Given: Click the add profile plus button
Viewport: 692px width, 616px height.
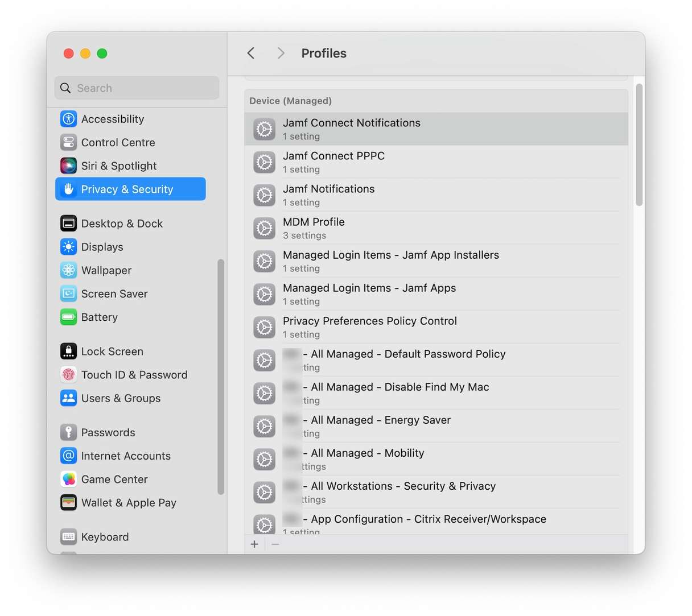Looking at the screenshot, I should [x=254, y=544].
